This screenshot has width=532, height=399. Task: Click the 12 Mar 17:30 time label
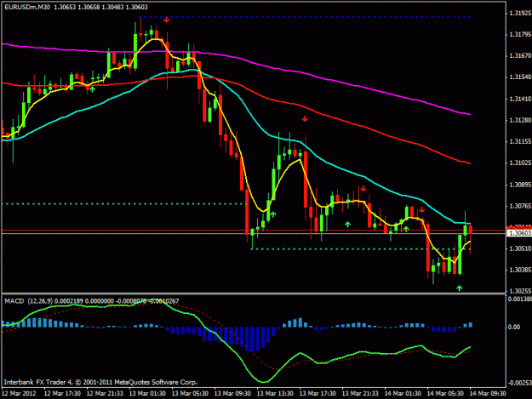point(62,394)
